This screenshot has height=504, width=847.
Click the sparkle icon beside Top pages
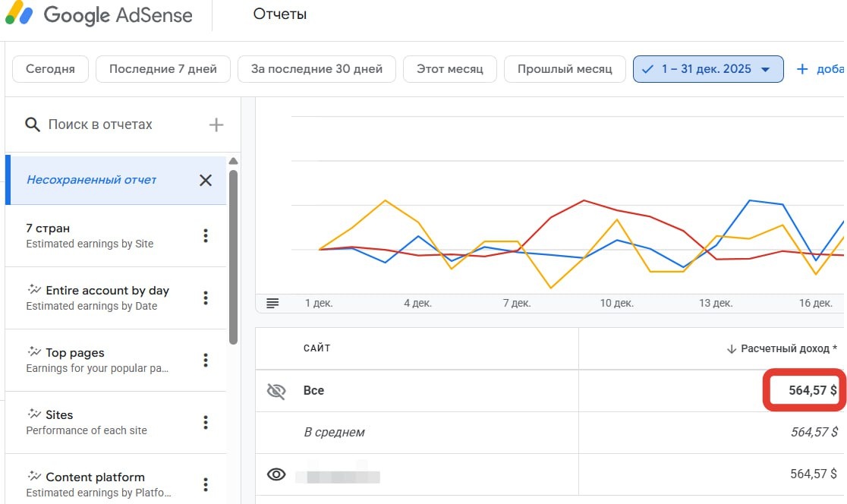click(35, 351)
